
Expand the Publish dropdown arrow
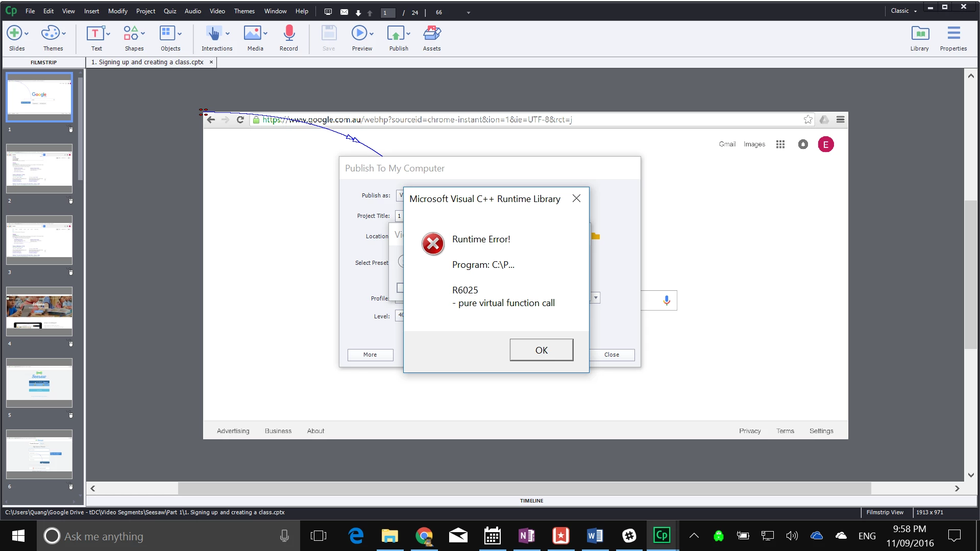pyautogui.click(x=408, y=34)
